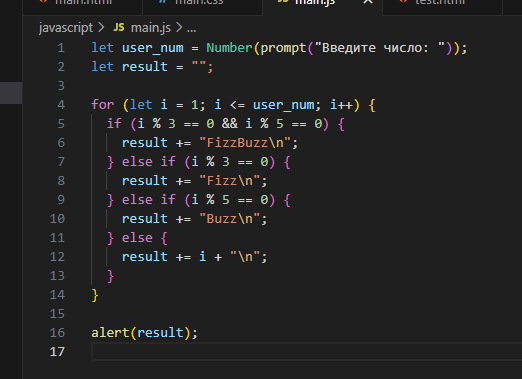Click the JS file icon in breadcrumbs
This screenshot has width=522, height=379.
119,27
